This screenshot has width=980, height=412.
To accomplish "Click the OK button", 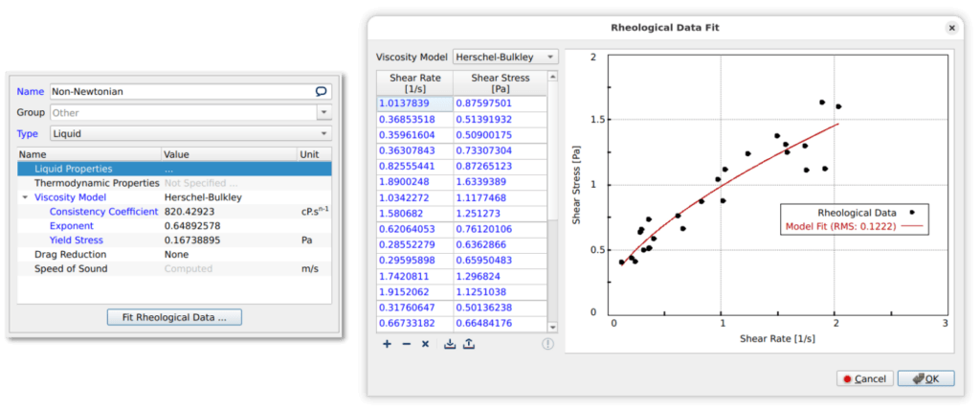I will [925, 378].
